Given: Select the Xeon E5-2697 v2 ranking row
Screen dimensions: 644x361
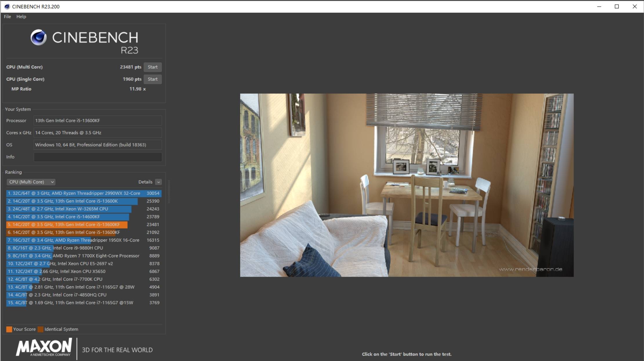Looking at the screenshot, I should 84,264.
